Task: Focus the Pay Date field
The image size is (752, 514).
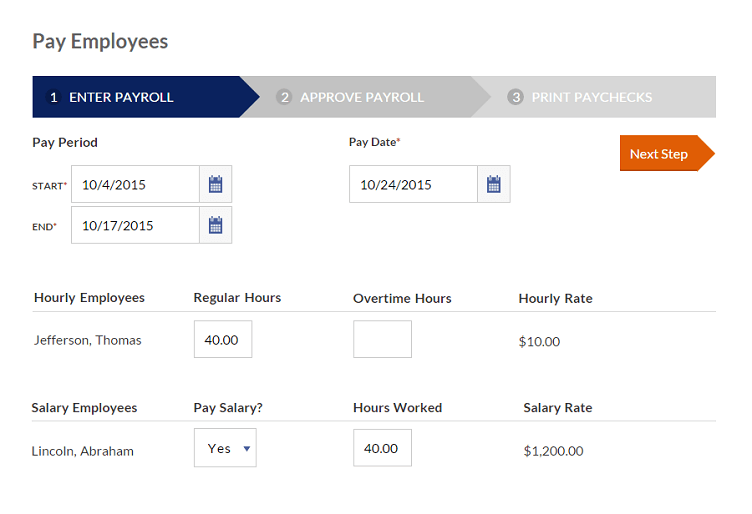Action: (x=413, y=184)
